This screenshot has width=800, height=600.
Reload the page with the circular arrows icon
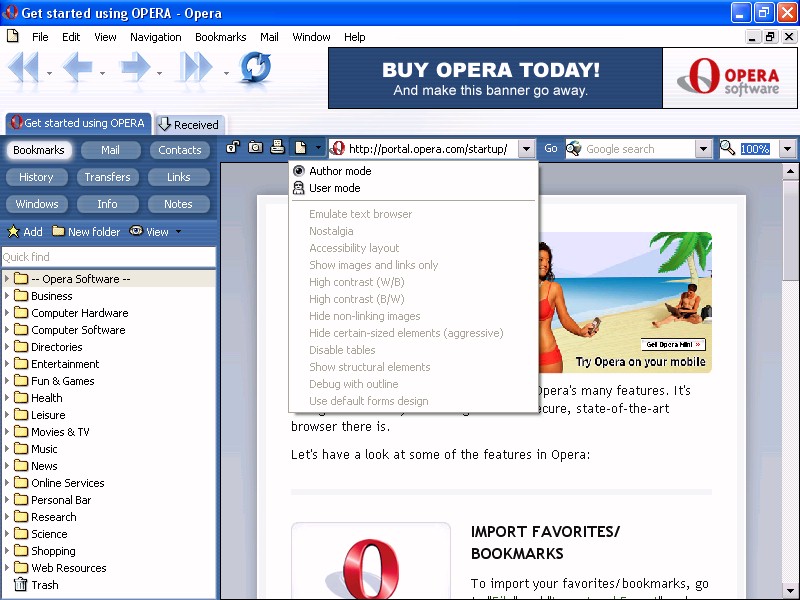255,67
